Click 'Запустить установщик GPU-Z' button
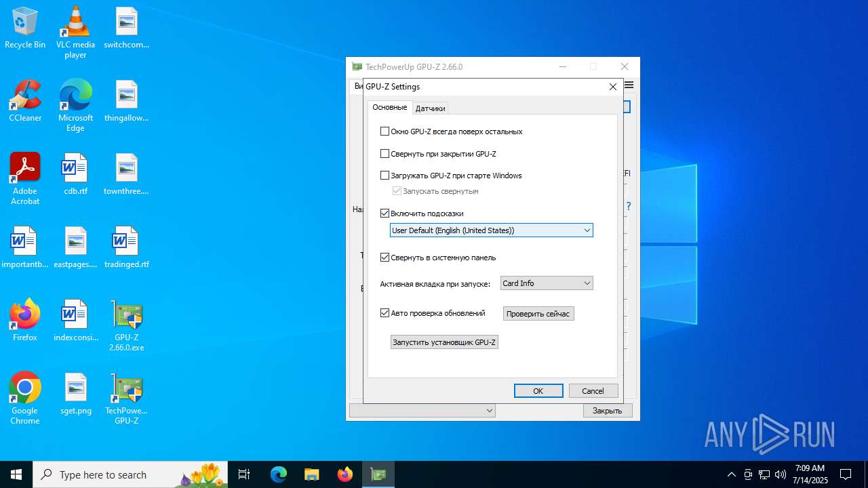Screen dimensions: 868x488 (444, 342)
